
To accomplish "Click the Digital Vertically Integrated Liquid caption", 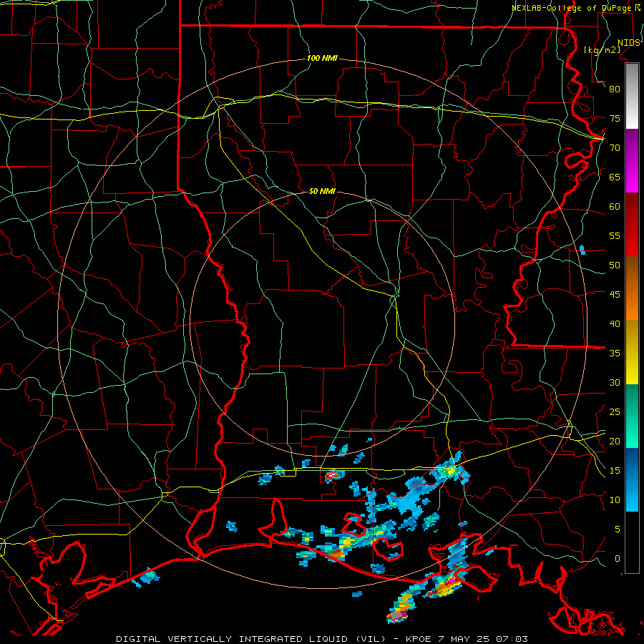I will coord(250,639).
